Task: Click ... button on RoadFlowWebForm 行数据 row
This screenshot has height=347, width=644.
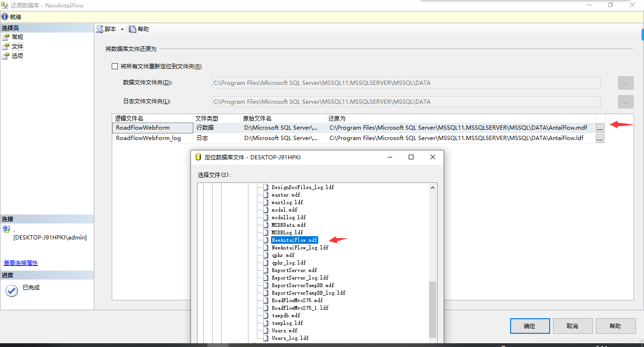Action: tap(600, 127)
